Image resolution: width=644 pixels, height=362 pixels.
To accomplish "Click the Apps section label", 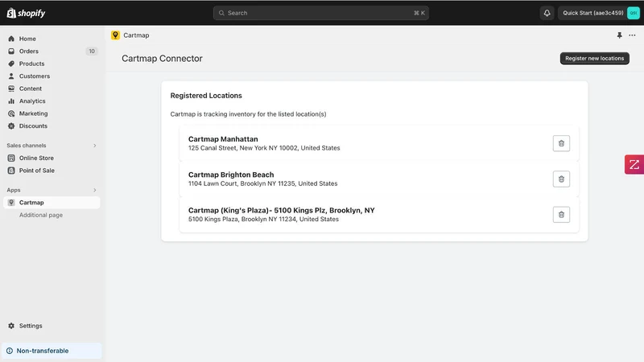I will pos(14,190).
